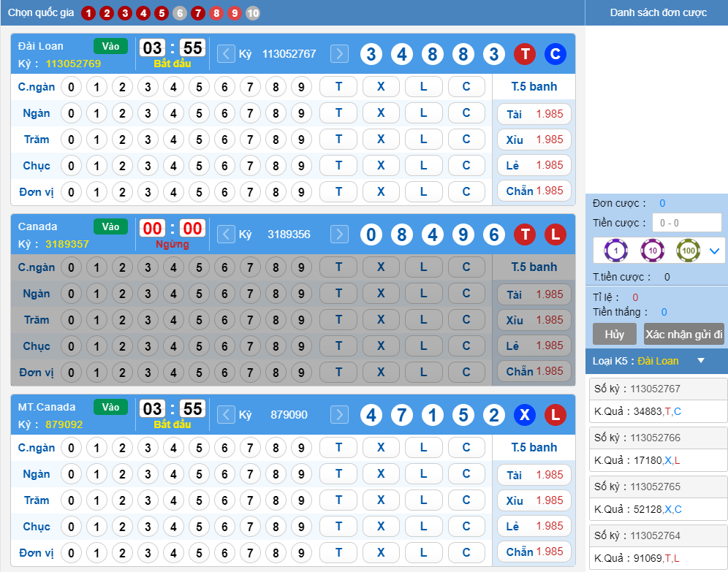The height and width of the screenshot is (572, 728).
Task: Go to previous period in Đài Loan
Action: [x=227, y=53]
